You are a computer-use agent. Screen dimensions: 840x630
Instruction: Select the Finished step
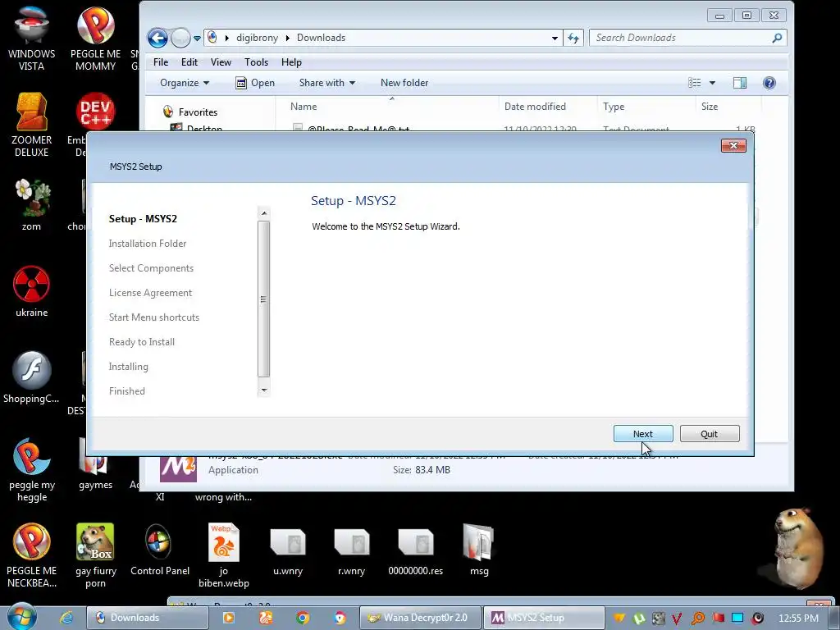pos(127,391)
